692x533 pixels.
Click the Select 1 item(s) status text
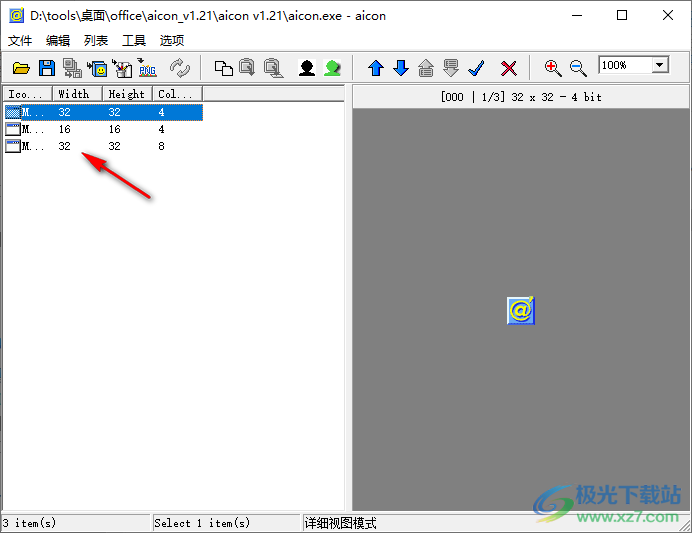point(202,523)
